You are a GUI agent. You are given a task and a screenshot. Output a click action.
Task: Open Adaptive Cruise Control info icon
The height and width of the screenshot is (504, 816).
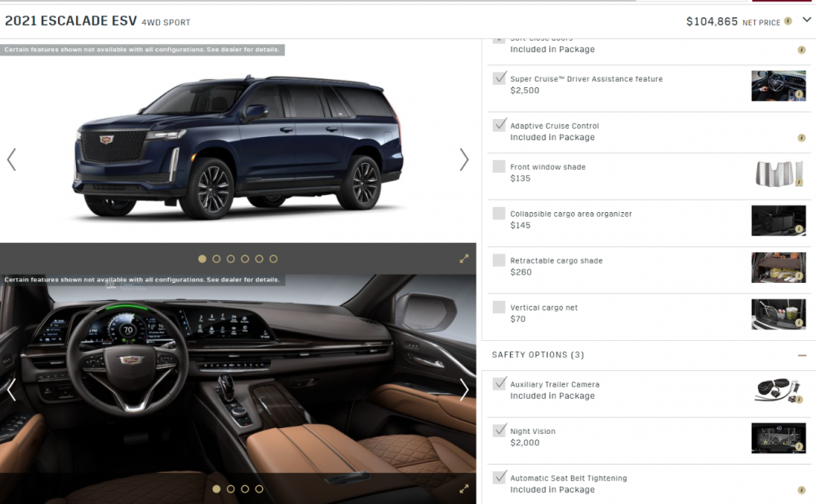click(801, 138)
